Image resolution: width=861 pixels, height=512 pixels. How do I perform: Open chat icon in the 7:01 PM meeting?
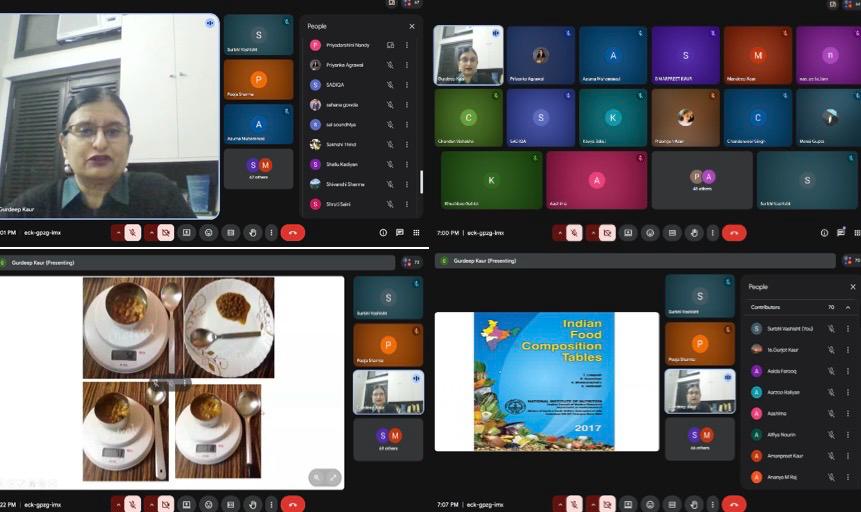click(x=399, y=233)
